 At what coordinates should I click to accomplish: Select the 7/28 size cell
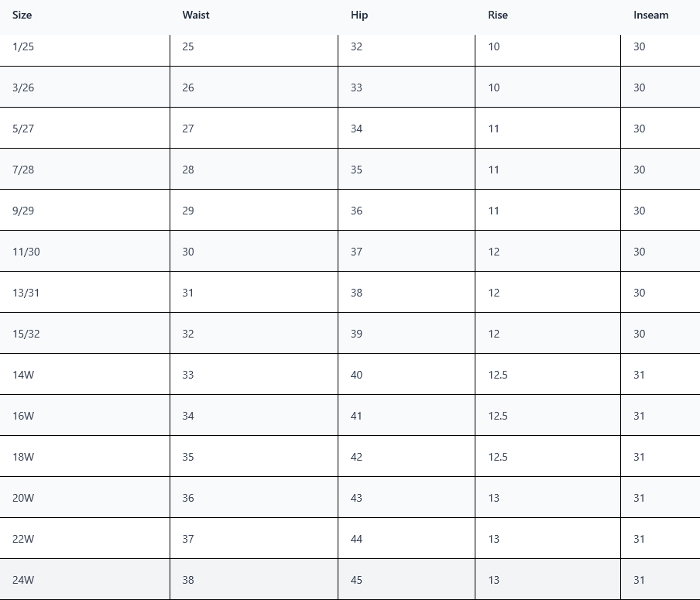point(84,170)
